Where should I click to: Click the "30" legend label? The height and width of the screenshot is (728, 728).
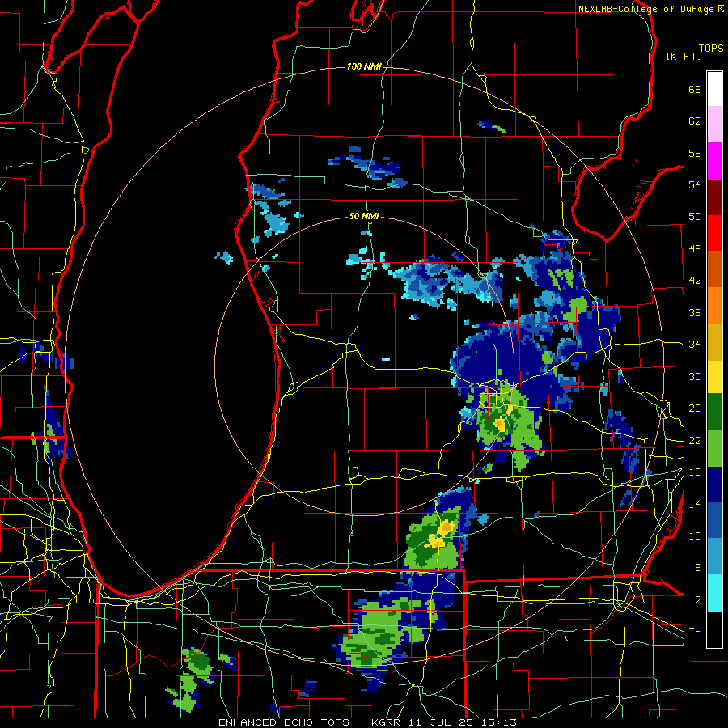click(695, 376)
